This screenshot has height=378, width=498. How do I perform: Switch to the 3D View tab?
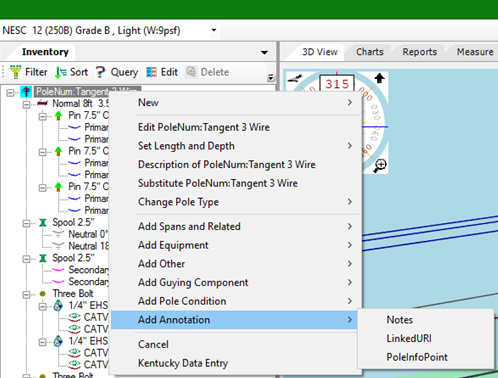click(x=320, y=52)
